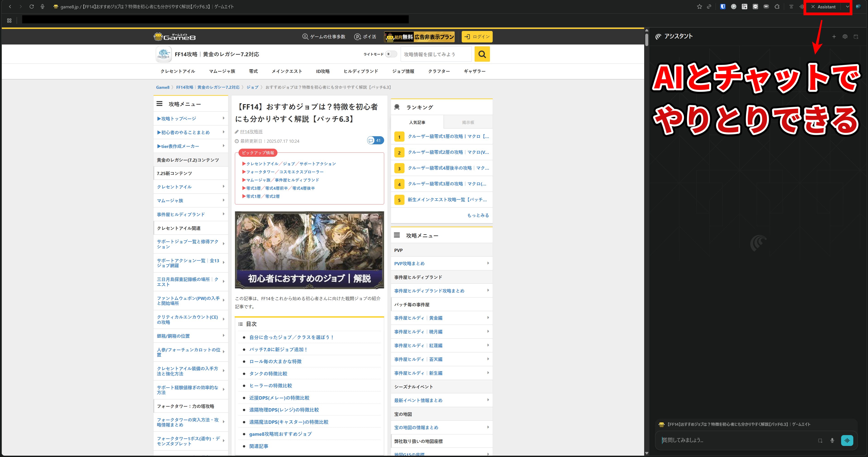Open the dropdown chevron next to Assistant
This screenshot has height=457, width=868.
coord(847,6)
